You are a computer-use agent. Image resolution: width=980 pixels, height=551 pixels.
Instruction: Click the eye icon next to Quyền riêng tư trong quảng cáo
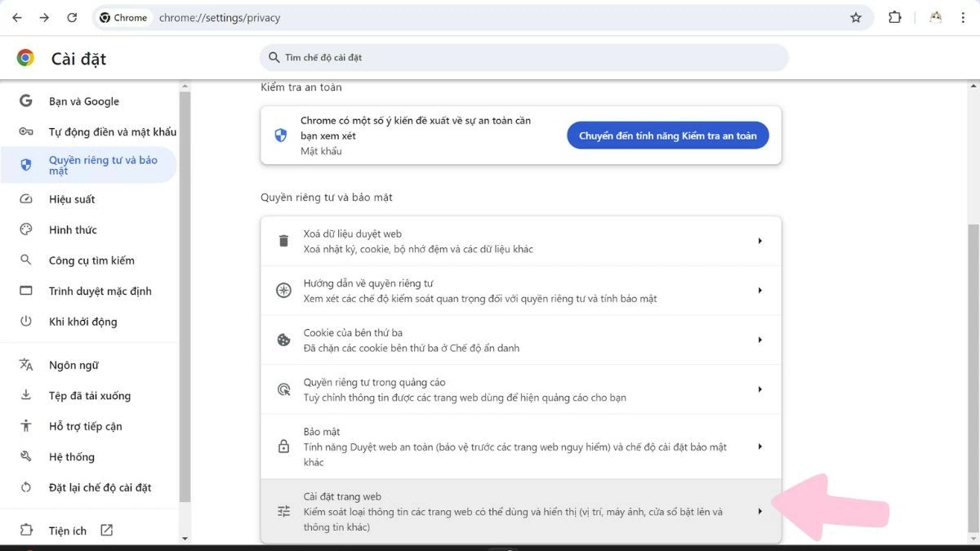pyautogui.click(x=283, y=389)
